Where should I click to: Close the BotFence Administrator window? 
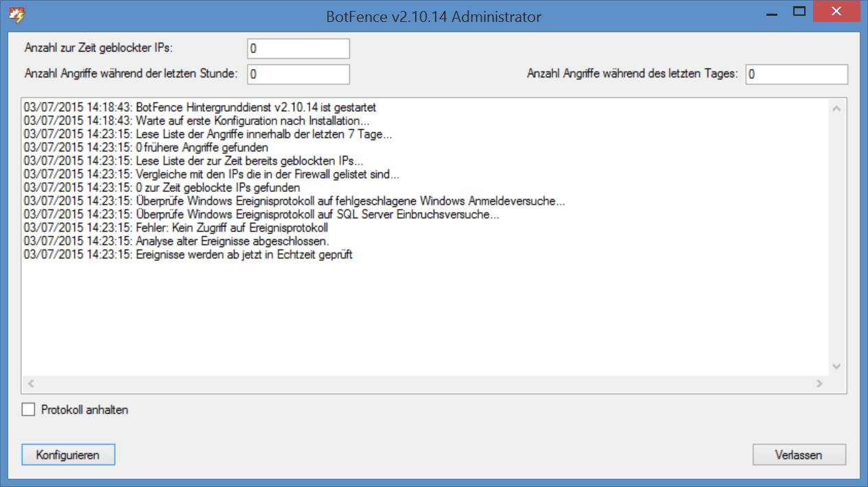click(836, 11)
